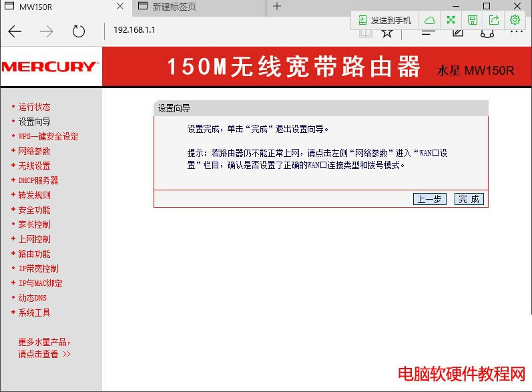Image resolution: width=532 pixels, height=392 pixels.
Task: Expand the 无线设置 sidebar section
Action: click(34, 166)
